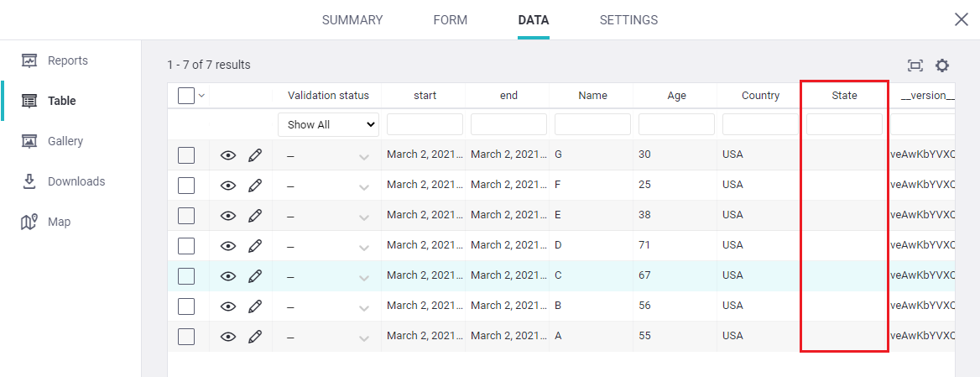980x377 pixels.
Task: View submission for Name G
Action: (x=228, y=155)
